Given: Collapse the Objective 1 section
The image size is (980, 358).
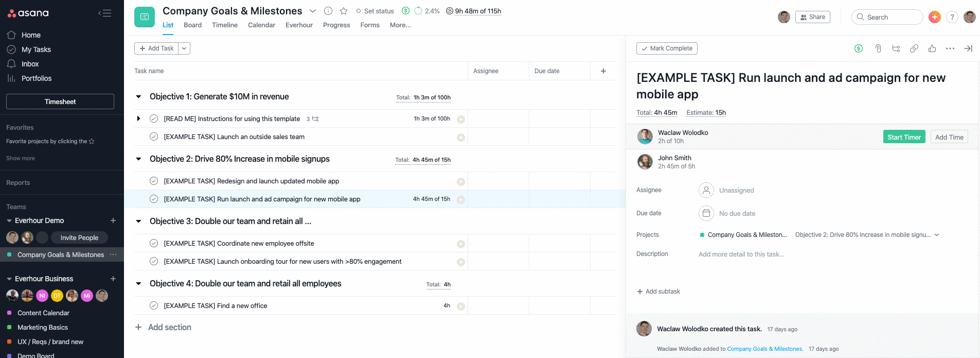Looking at the screenshot, I should (138, 97).
